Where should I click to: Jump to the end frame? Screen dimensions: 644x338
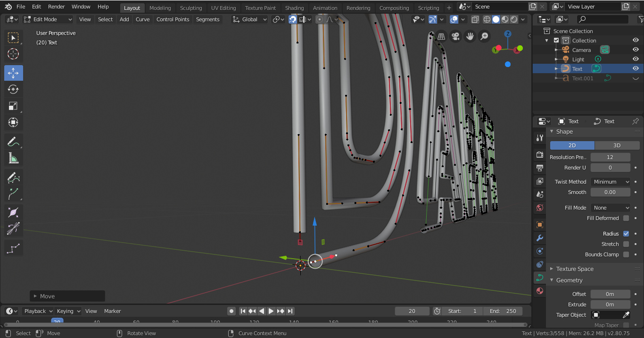tap(290, 311)
